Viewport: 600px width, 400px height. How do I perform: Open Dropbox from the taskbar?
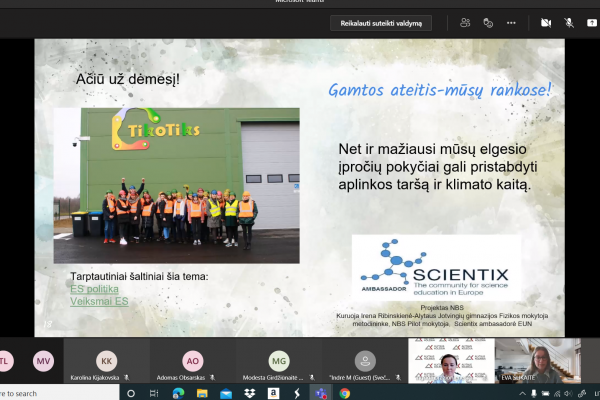tap(249, 393)
